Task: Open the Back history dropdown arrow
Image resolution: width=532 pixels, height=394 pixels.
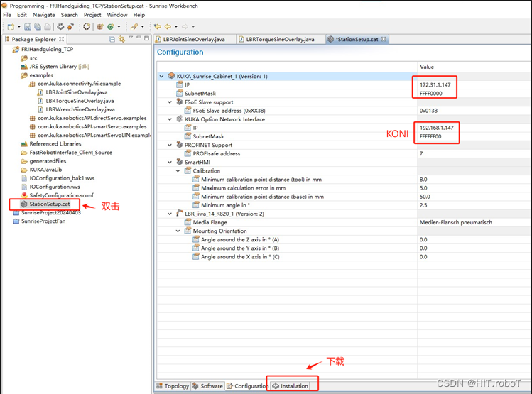Action: click(176, 26)
